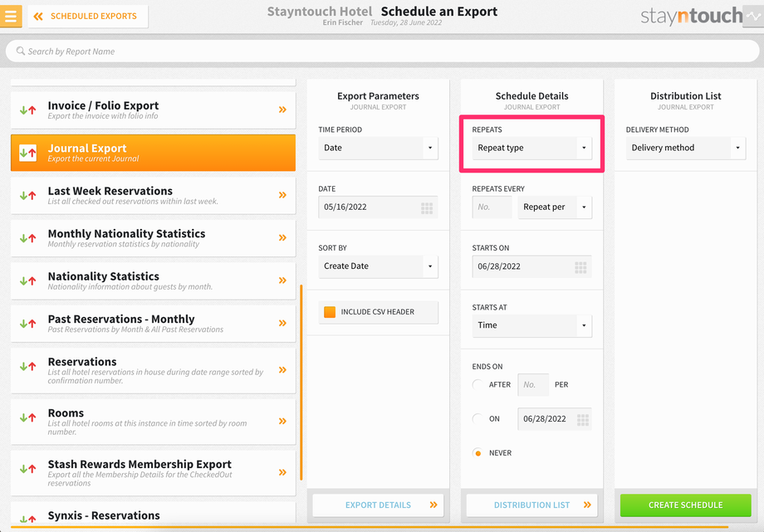Click Starts On date field 06/28/2022
The width and height of the screenshot is (764, 532).
pyautogui.click(x=531, y=266)
